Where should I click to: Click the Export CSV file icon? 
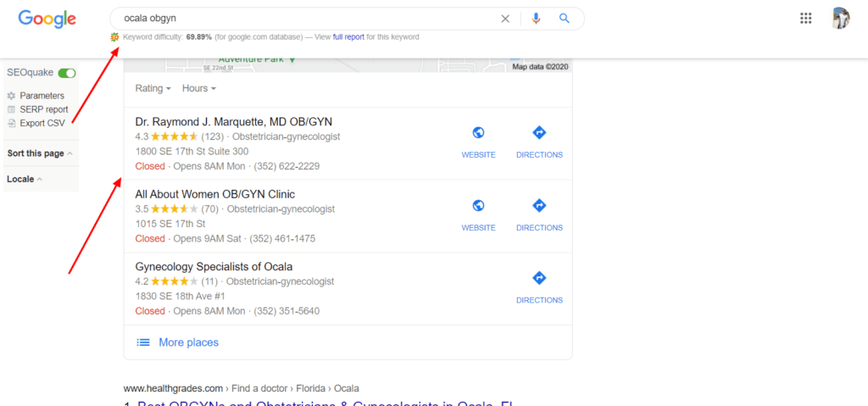pos(12,123)
